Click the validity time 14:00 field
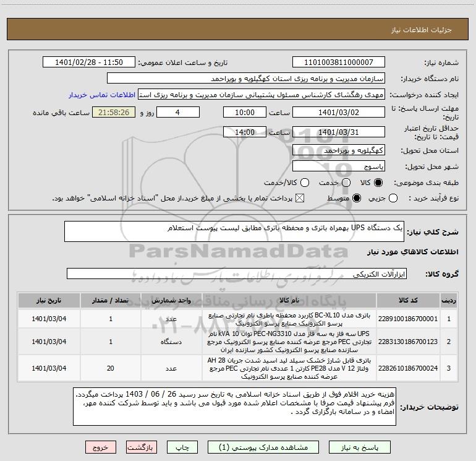Screen dimensions: 476x461 pos(245,132)
